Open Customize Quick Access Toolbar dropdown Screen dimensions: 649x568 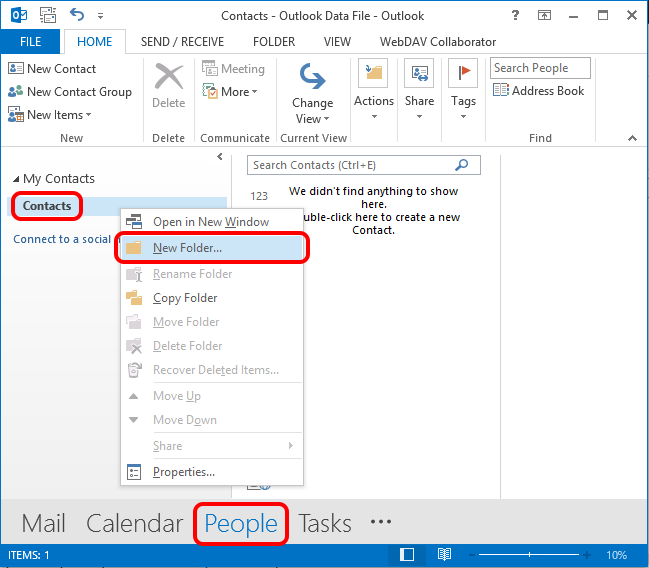tap(100, 16)
